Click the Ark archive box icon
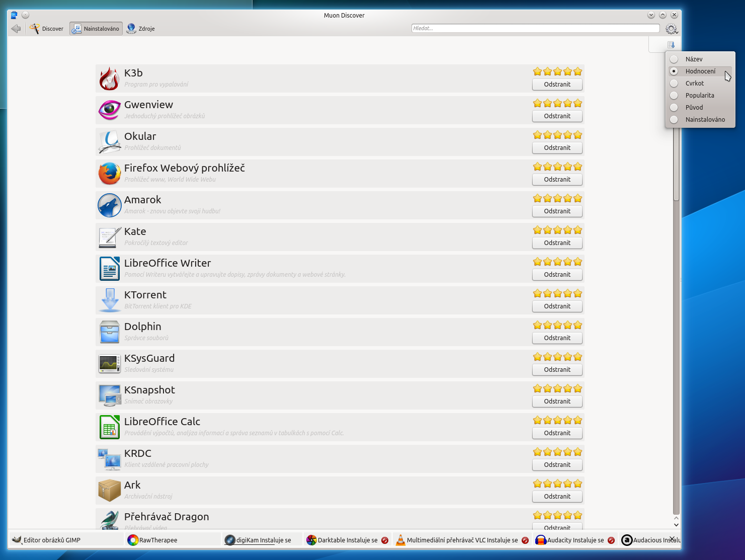745x560 pixels. click(x=109, y=491)
